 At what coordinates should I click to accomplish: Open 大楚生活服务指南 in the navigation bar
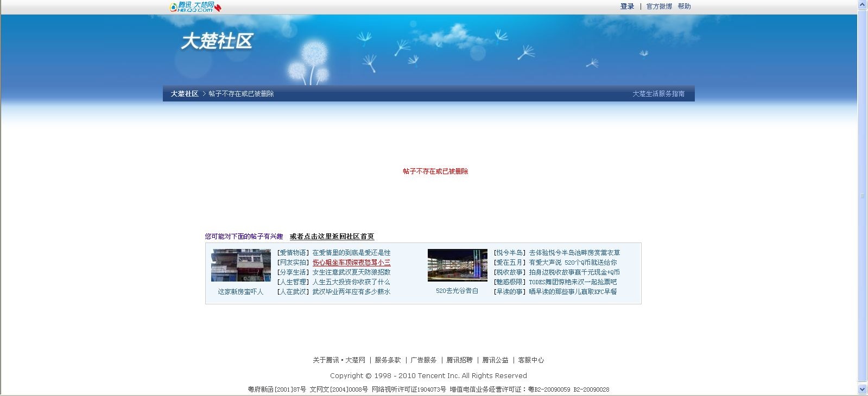tap(658, 94)
